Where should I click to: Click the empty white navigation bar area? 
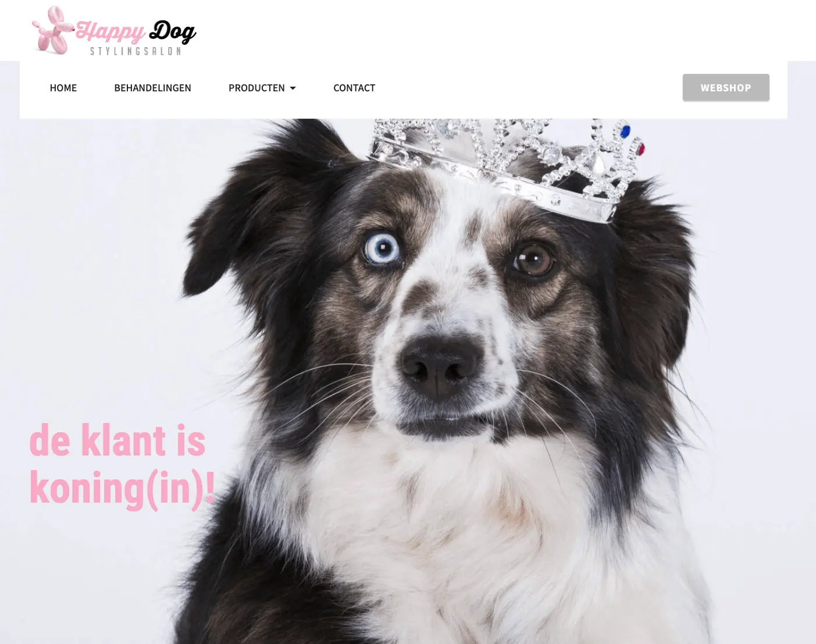tap(529, 88)
